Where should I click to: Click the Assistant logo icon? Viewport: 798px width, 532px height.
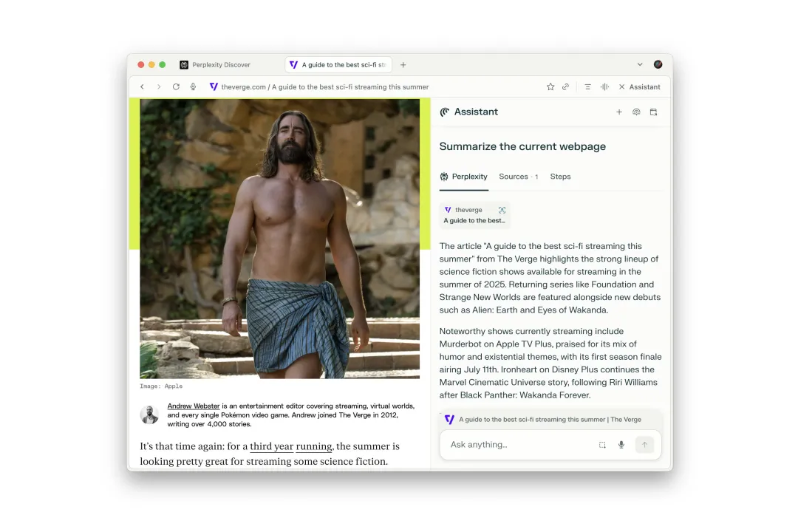pyautogui.click(x=445, y=112)
